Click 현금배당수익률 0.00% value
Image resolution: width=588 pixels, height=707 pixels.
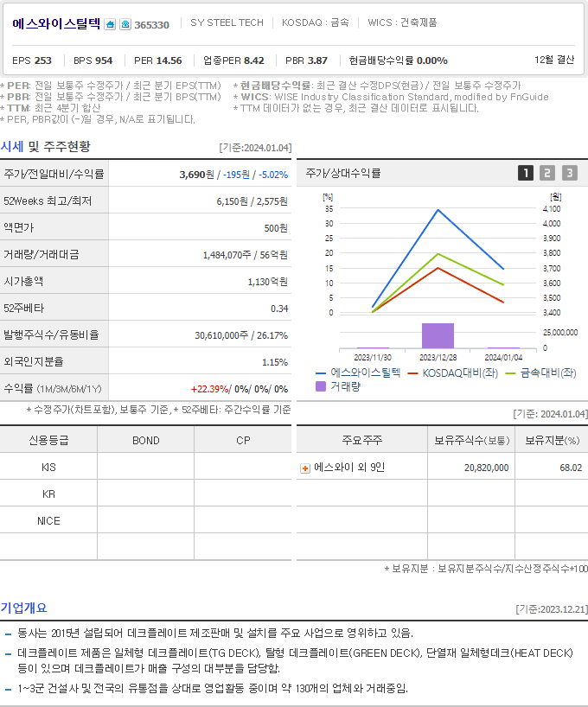(398, 61)
